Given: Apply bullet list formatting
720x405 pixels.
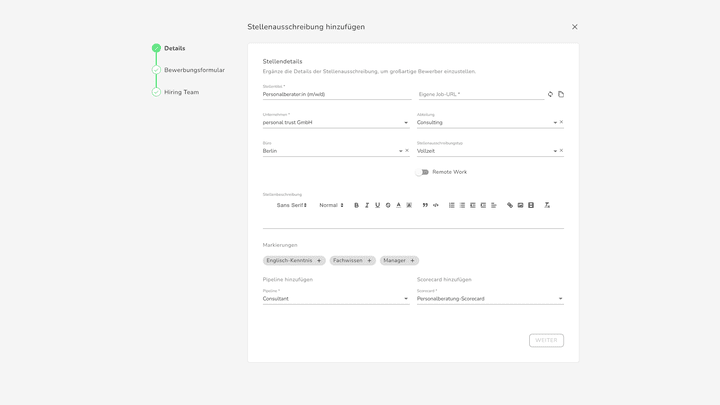Looking at the screenshot, I should coord(462,205).
